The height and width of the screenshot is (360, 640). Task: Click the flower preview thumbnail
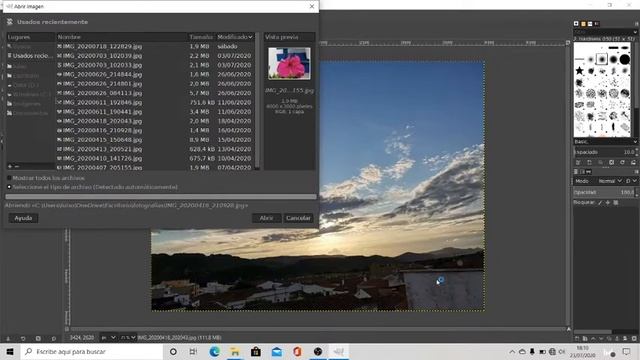click(289, 63)
